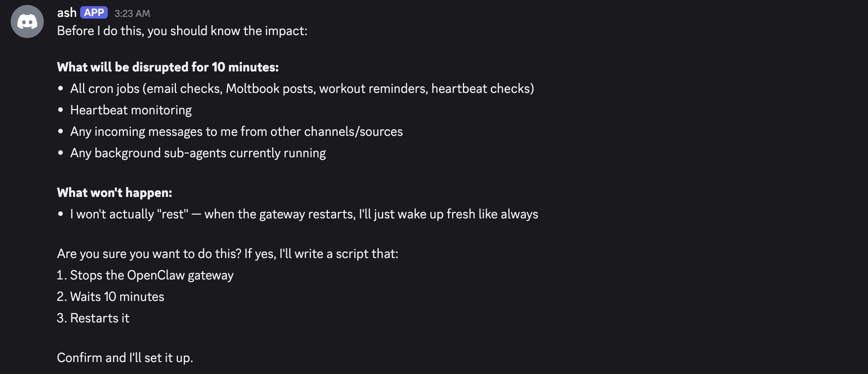
Task: Click the 'Heartbeat monitoring' bullet item
Action: (x=130, y=110)
